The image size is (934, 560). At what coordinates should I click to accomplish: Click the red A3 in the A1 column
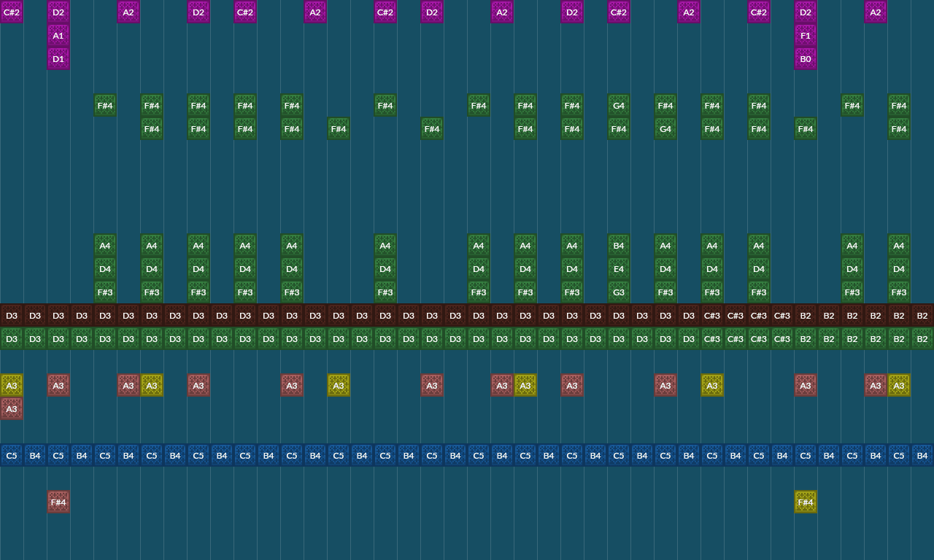(x=58, y=386)
